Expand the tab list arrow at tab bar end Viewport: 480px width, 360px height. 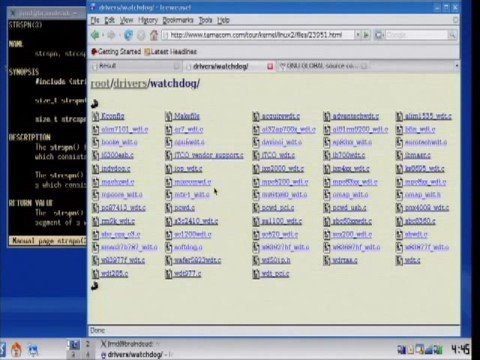[x=456, y=66]
